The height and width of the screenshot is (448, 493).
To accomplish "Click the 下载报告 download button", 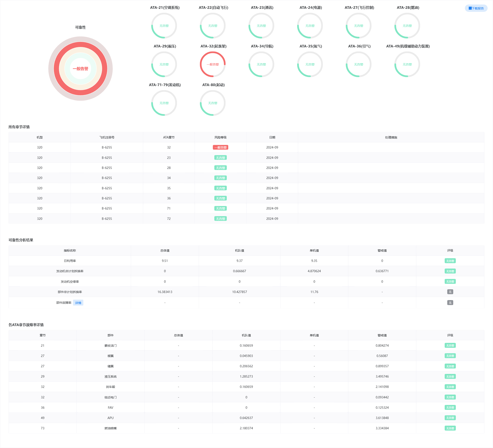I will coord(476,8).
